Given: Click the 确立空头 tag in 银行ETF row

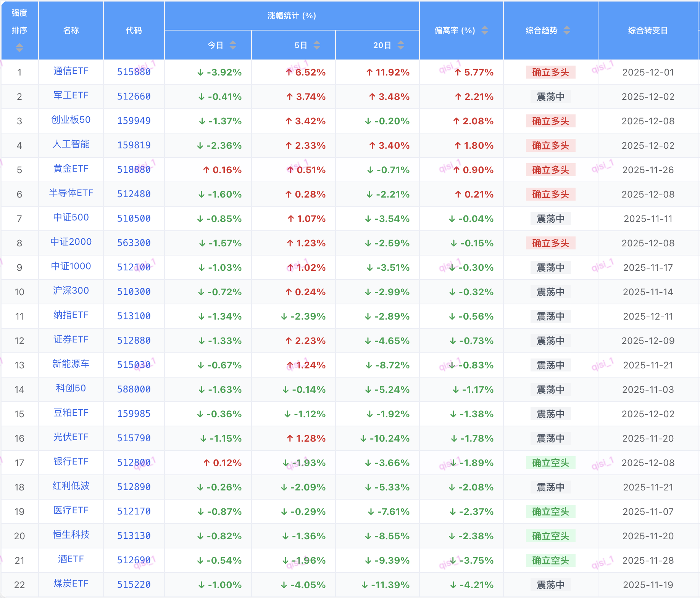Looking at the screenshot, I should click(550, 463).
